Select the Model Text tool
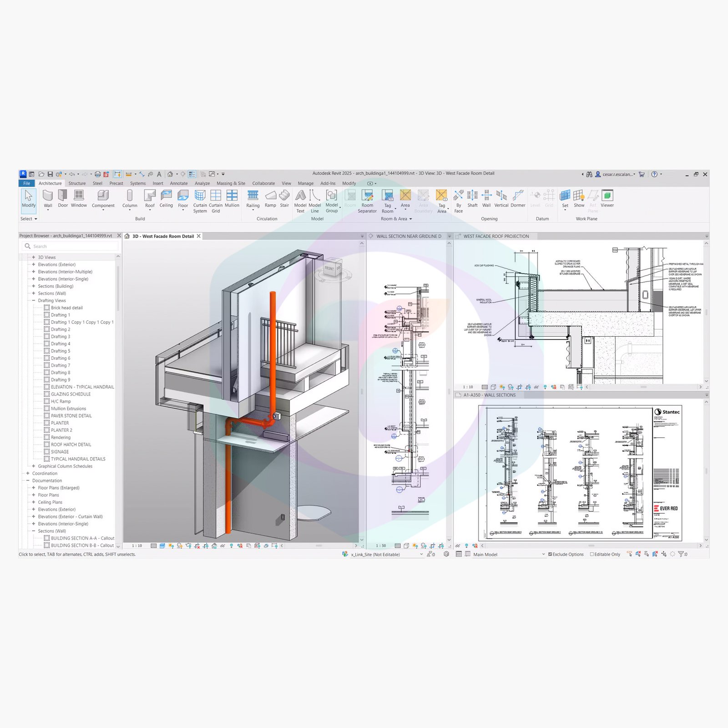728x728 pixels. click(300, 202)
